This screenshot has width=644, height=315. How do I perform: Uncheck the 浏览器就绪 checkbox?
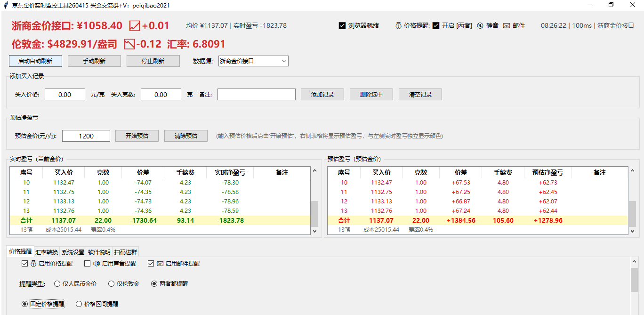coord(342,26)
